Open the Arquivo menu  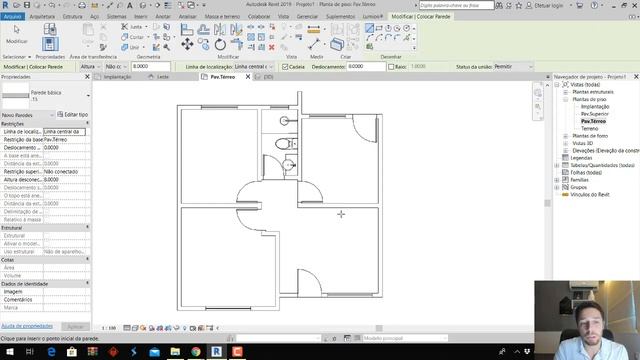pos(13,17)
